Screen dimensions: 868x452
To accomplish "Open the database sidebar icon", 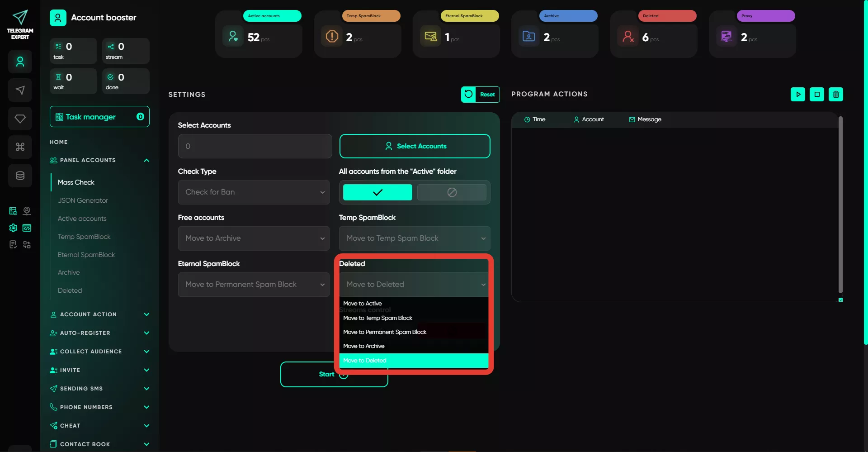I will point(20,176).
